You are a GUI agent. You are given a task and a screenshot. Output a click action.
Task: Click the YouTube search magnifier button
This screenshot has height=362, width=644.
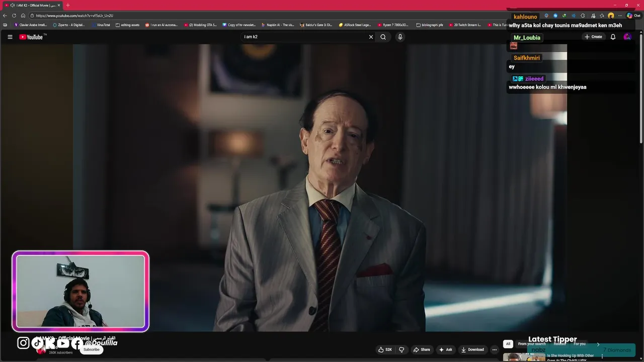click(x=383, y=37)
